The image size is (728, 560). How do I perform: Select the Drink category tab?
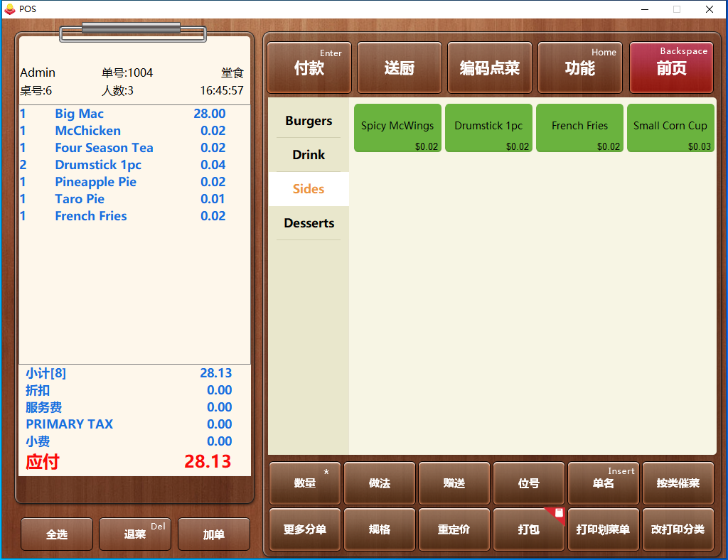coord(309,155)
